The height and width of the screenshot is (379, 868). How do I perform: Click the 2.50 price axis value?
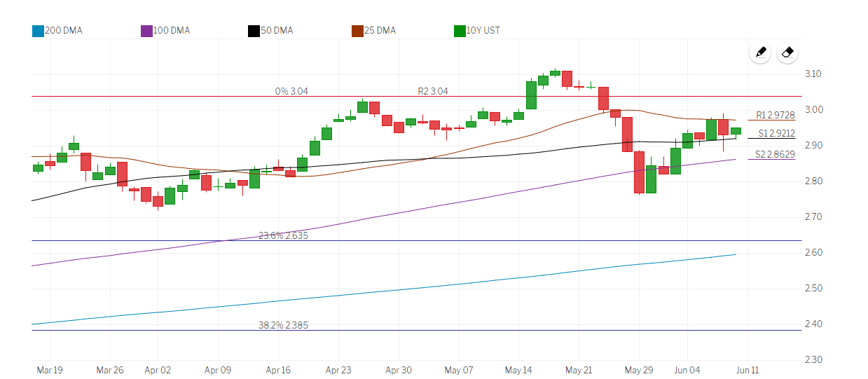coord(813,289)
